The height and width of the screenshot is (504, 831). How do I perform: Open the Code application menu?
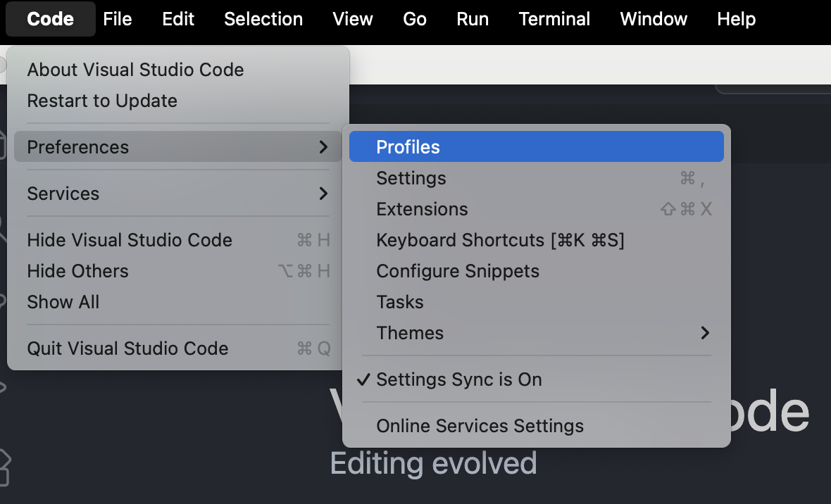[50, 19]
